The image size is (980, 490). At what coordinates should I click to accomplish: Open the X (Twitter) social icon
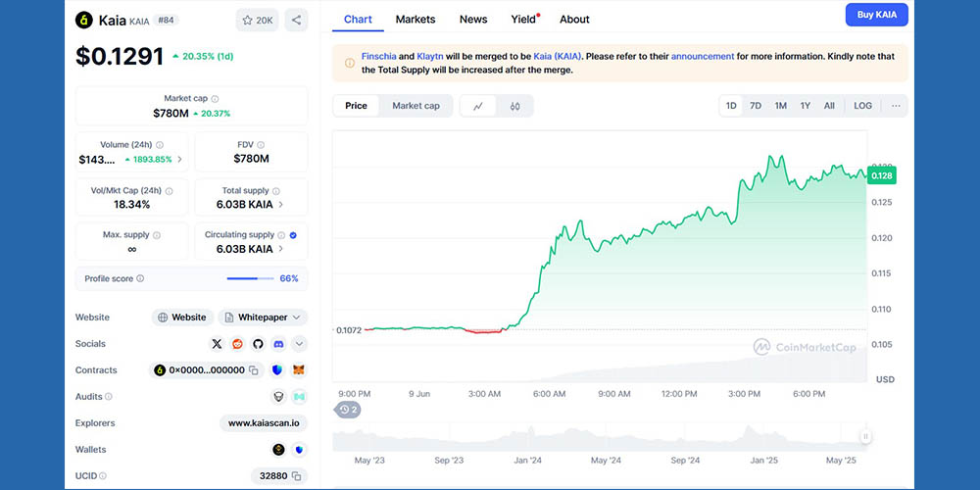pos(217,344)
